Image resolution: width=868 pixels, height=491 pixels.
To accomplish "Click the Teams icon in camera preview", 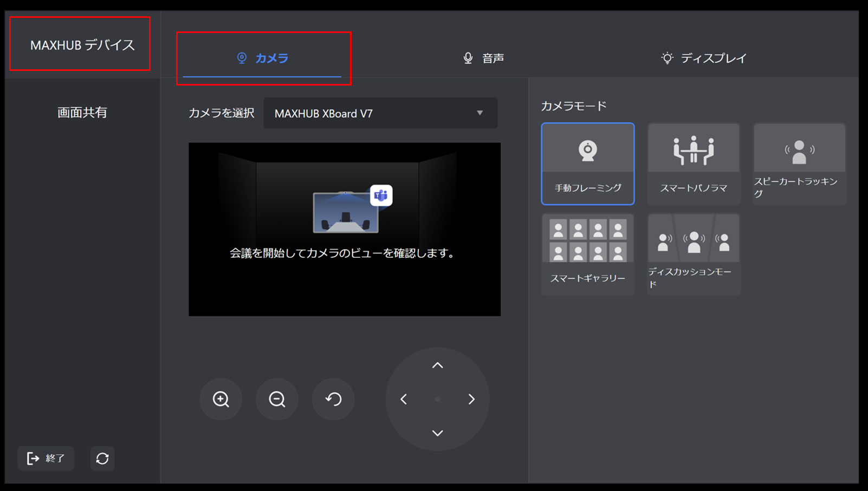I will (x=381, y=195).
